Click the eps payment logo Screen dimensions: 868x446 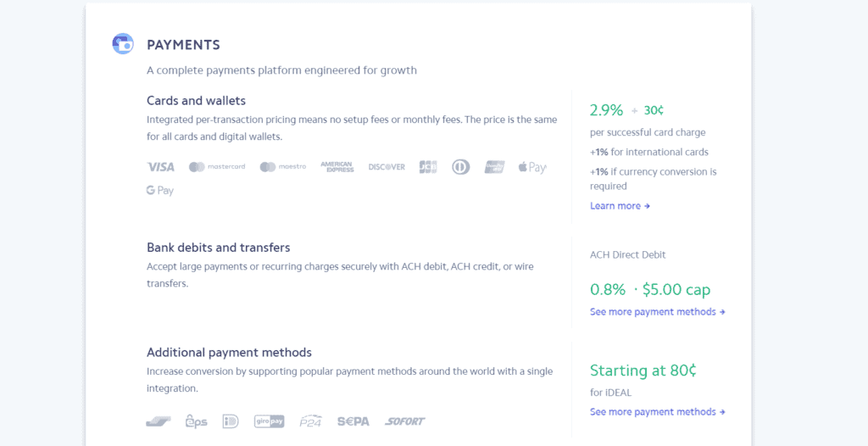(x=196, y=421)
